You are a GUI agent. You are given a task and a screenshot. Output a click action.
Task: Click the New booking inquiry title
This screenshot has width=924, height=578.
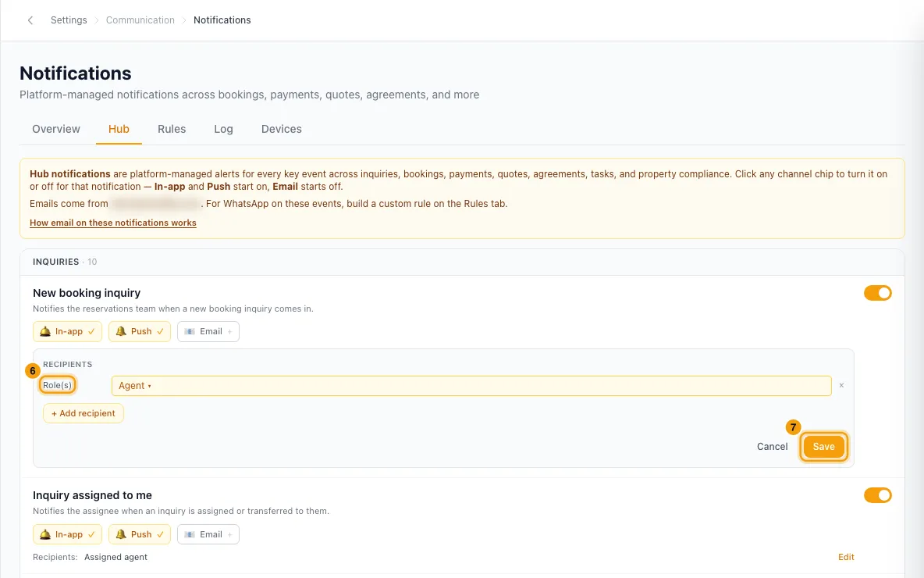[x=87, y=293]
